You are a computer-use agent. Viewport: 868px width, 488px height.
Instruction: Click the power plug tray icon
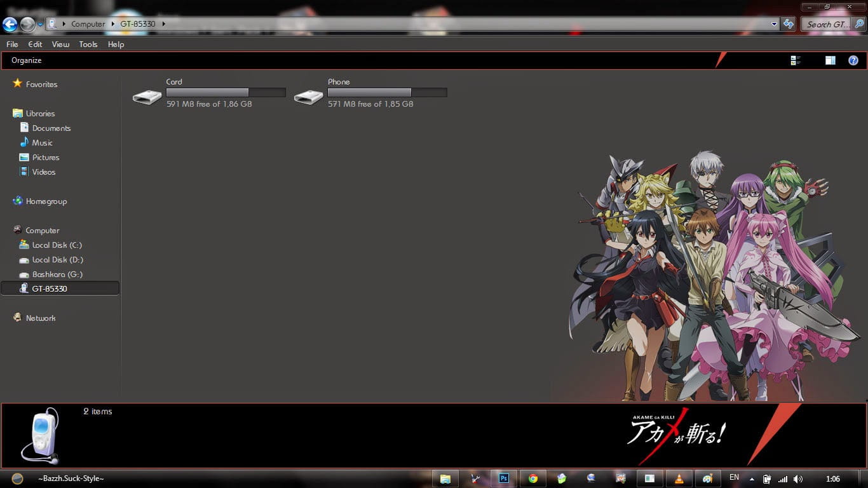click(767, 479)
